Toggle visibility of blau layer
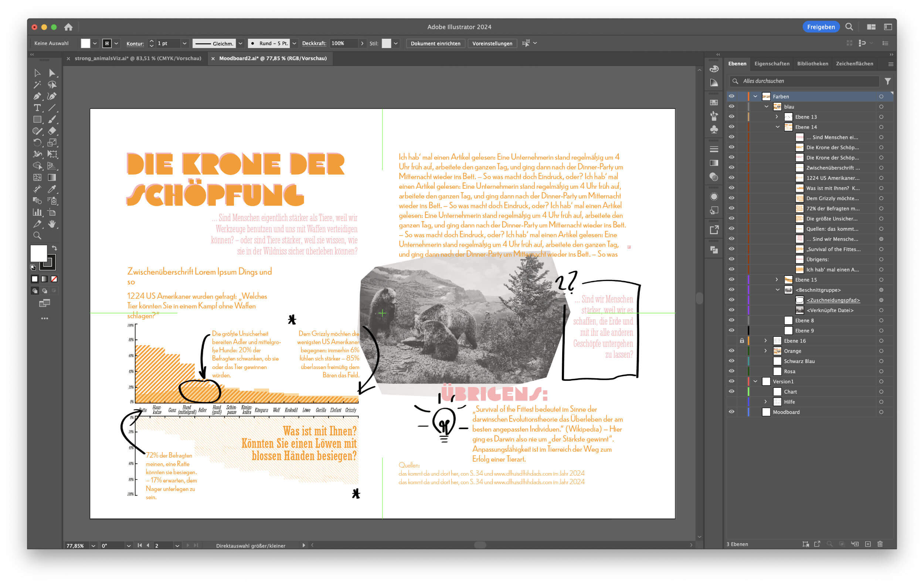Screen dimensions: 924x585 (x=732, y=107)
